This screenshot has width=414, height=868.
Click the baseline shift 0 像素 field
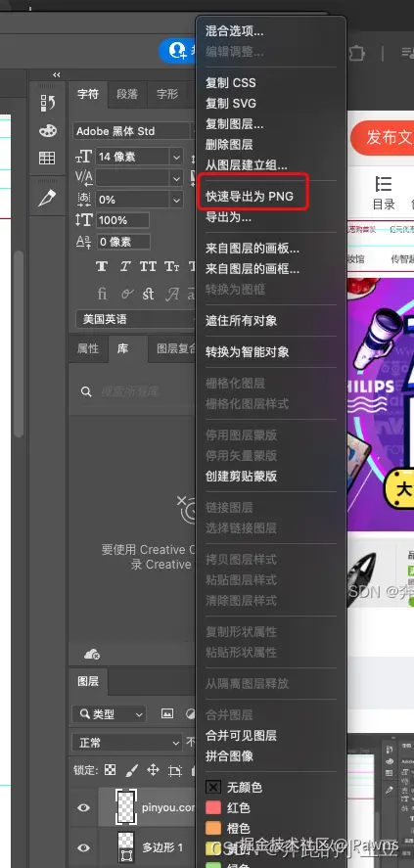(122, 242)
